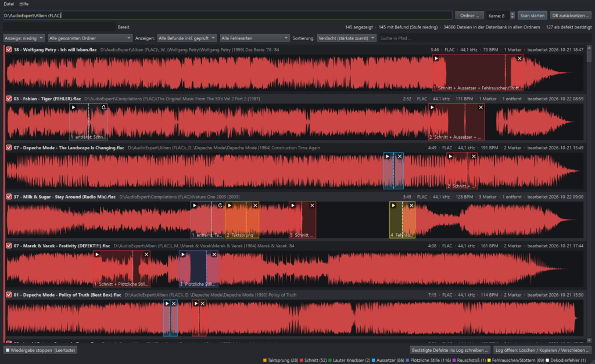Image resolution: width=595 pixels, height=364 pixels.
Task: Play blue marker in Policy of Truth
Action: click(x=167, y=303)
